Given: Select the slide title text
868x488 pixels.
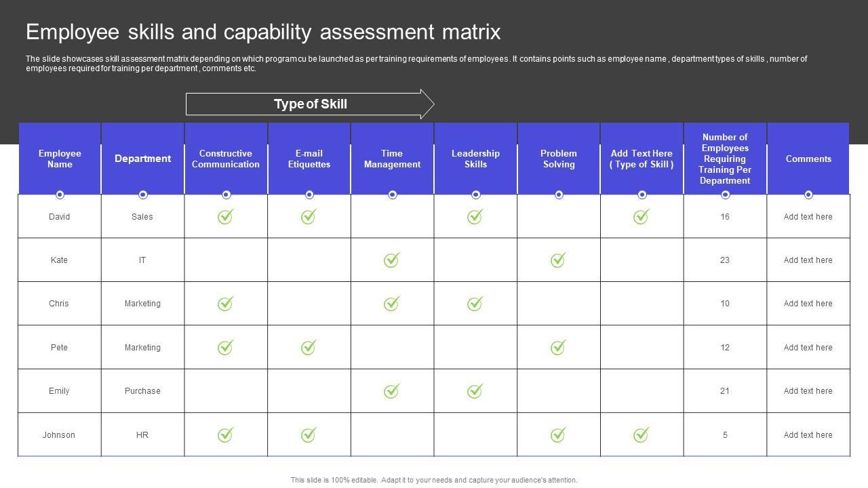Looking at the screenshot, I should [263, 32].
